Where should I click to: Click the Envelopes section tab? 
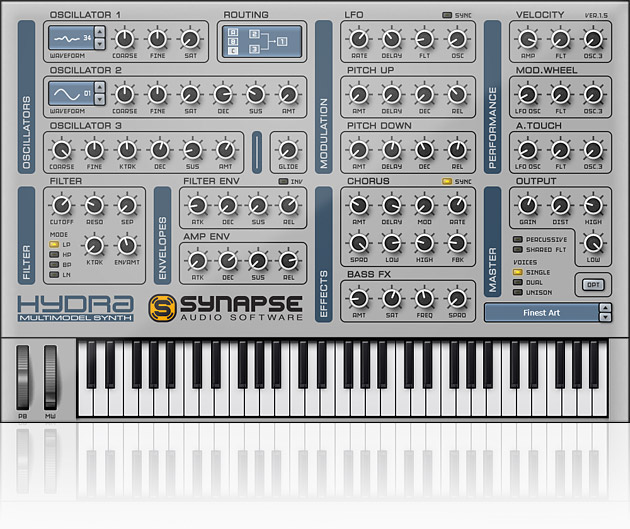coord(162,235)
